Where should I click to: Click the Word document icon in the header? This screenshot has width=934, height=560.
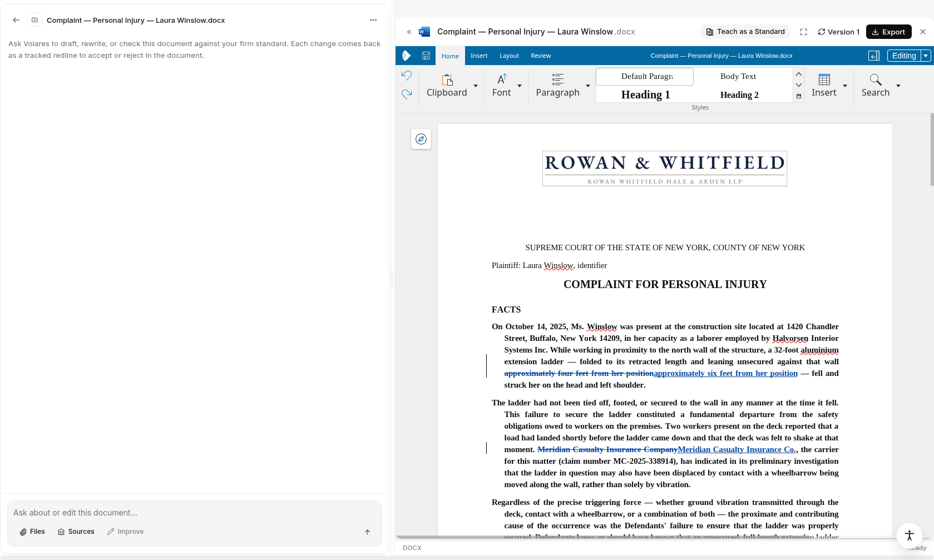point(424,32)
